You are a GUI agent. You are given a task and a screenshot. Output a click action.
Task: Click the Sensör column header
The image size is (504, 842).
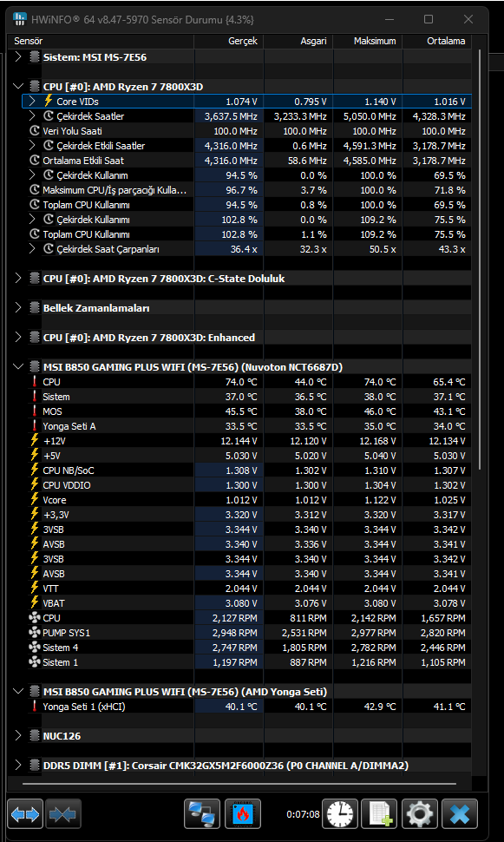point(101,41)
